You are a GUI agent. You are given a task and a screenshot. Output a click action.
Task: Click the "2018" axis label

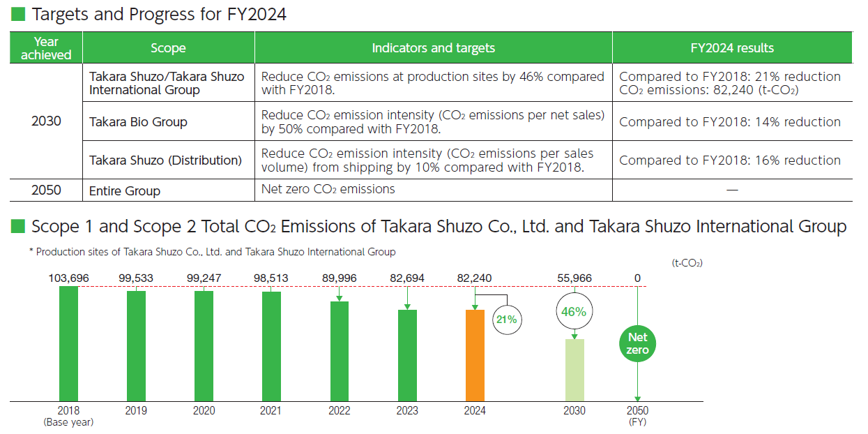point(68,411)
